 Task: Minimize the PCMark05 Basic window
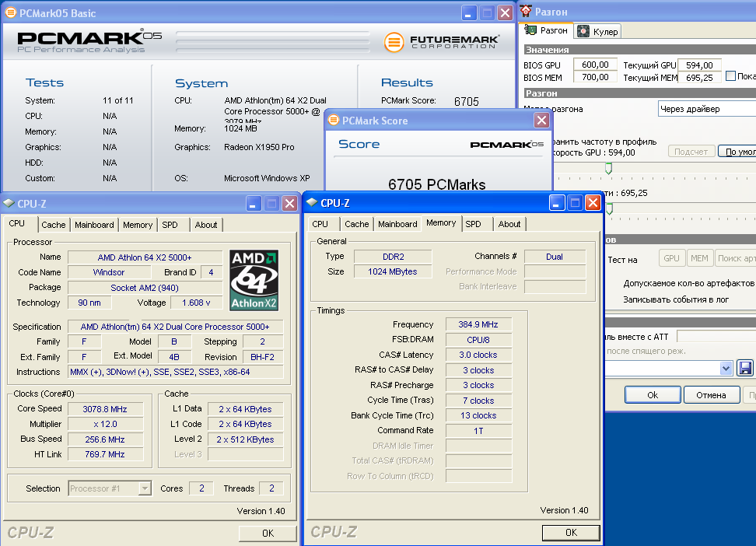pos(469,13)
